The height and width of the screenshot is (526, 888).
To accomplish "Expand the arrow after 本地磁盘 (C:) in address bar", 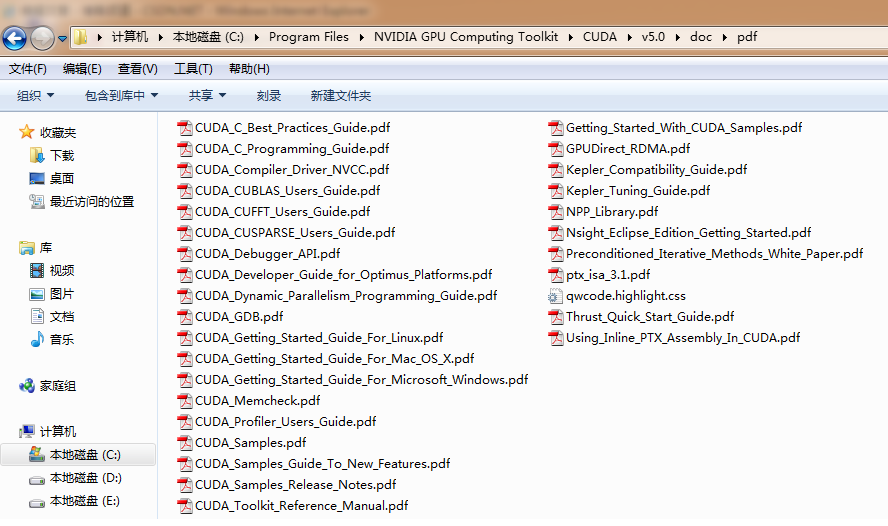I will (257, 37).
